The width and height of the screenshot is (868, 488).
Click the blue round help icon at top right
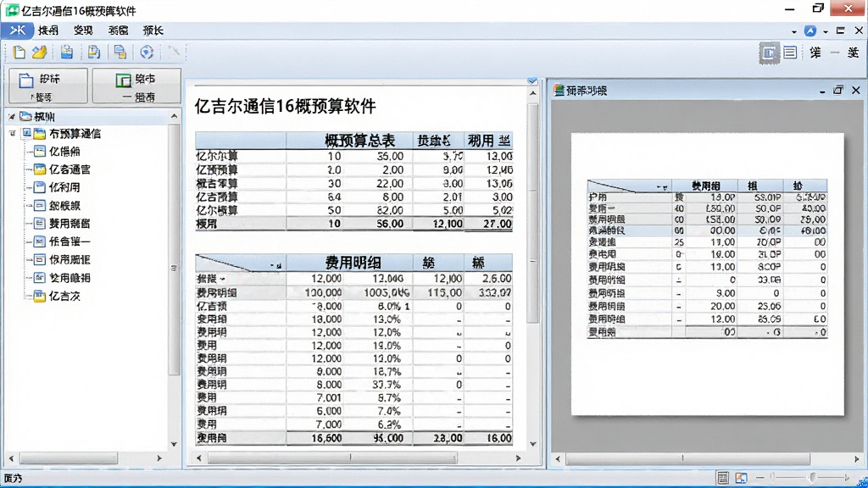click(x=810, y=31)
